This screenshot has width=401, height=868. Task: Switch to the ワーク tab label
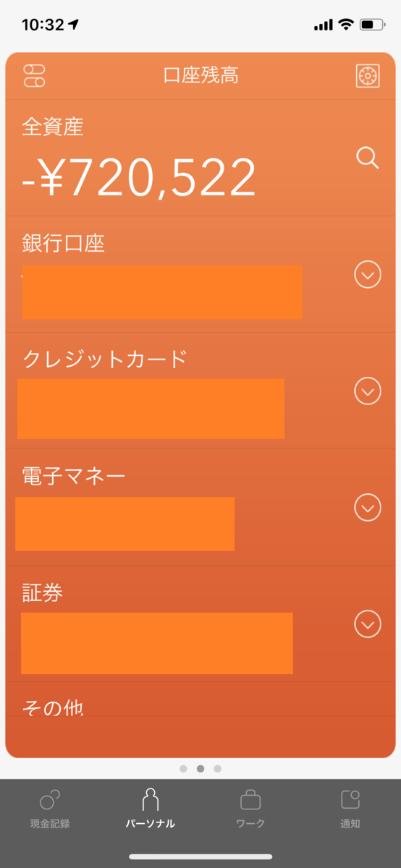tap(250, 823)
